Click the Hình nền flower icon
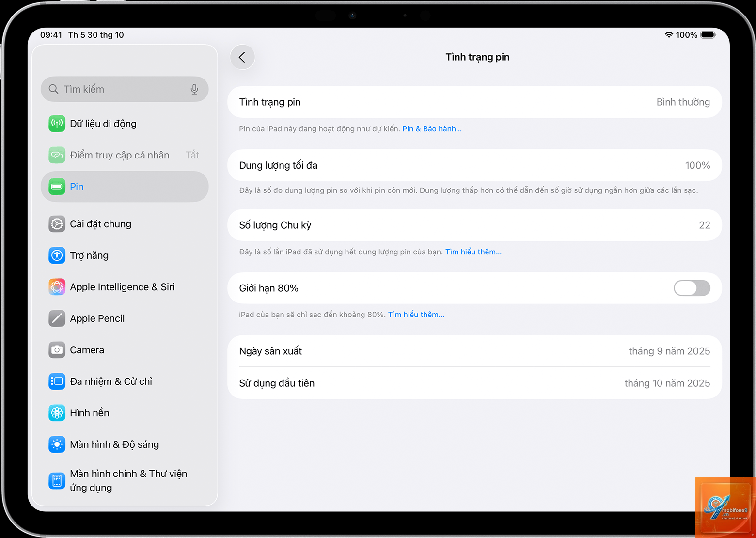This screenshot has height=538, width=756. (57, 413)
